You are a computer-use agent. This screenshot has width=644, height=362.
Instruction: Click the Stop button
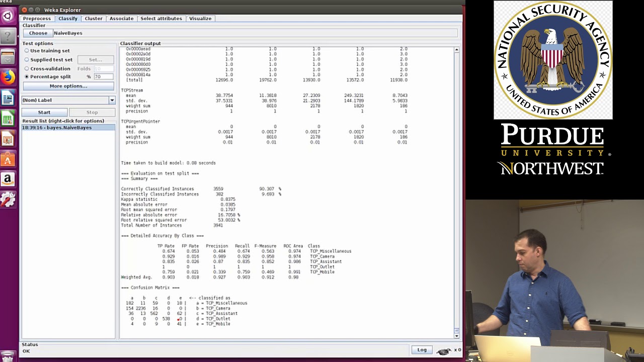(92, 112)
